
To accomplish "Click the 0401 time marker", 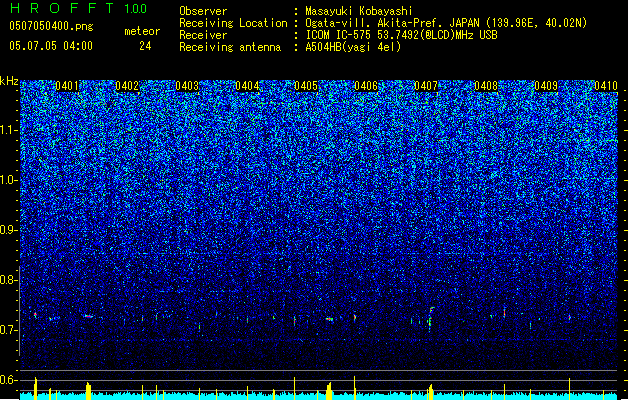I will point(67,86).
